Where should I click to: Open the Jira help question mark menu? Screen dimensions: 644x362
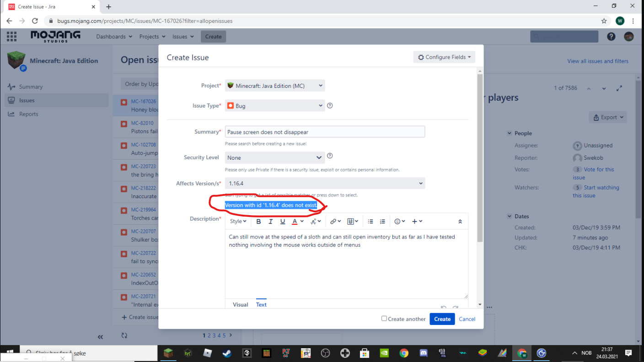pyautogui.click(x=611, y=37)
